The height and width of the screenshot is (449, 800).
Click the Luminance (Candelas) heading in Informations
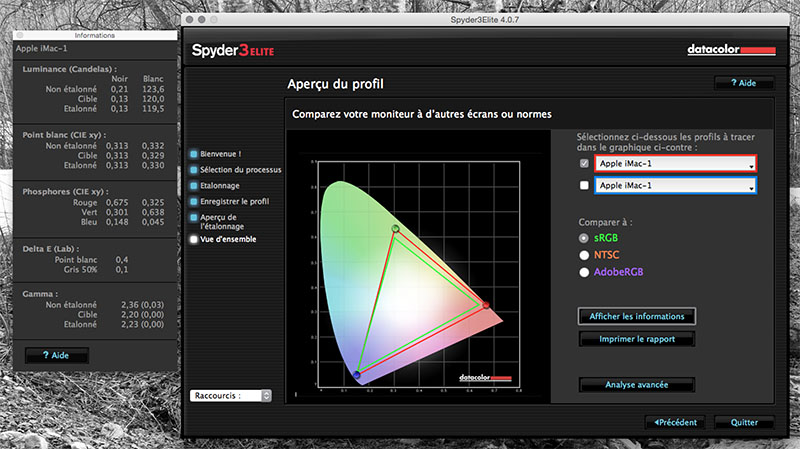click(x=69, y=69)
